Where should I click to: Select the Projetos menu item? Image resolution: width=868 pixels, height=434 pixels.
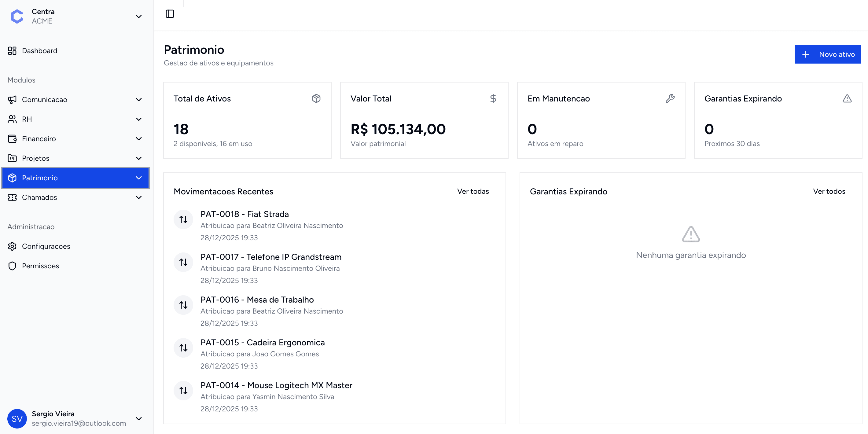tap(36, 158)
